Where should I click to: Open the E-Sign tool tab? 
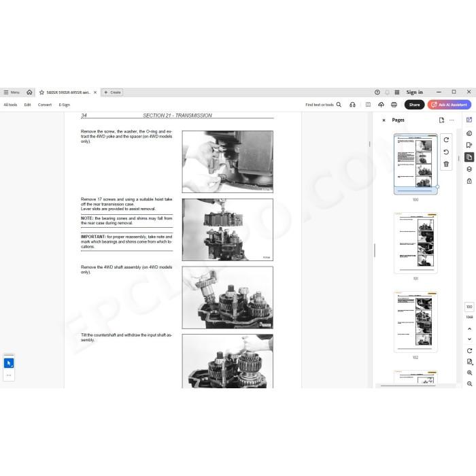[x=65, y=105]
